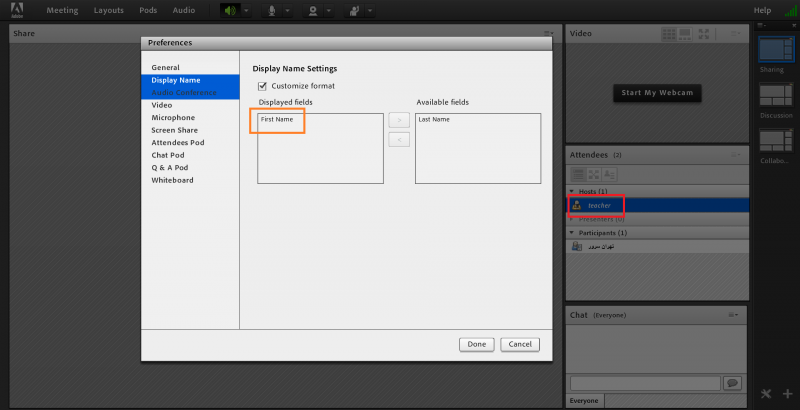Open the speaker options dropdown arrow
Viewport: 800px width, 410px height.
point(246,10)
